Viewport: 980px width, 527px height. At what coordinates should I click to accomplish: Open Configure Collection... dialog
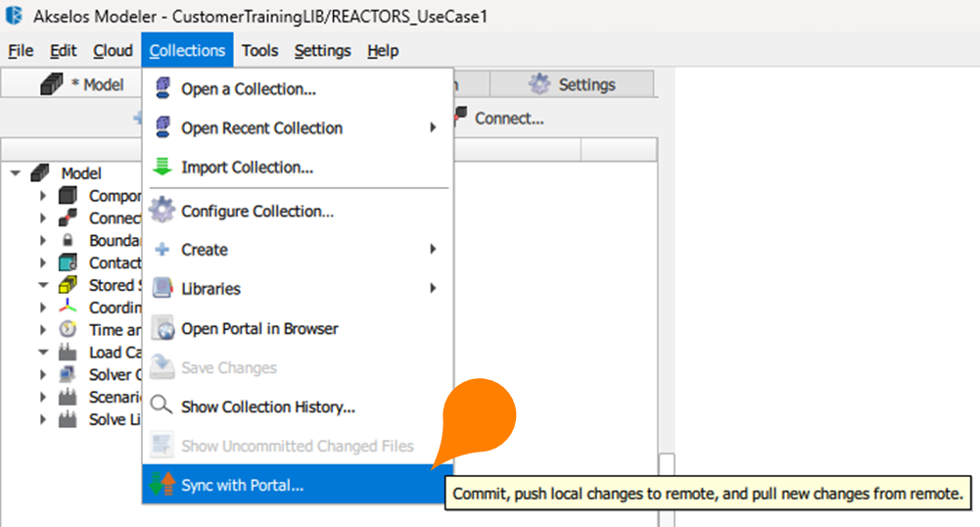(x=298, y=211)
